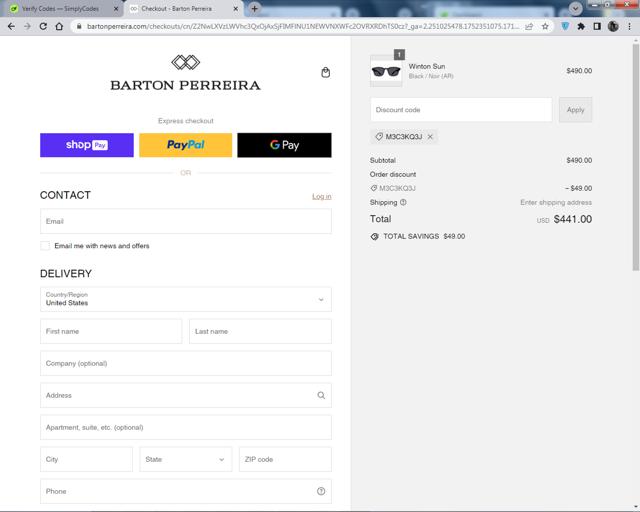Open the browser home page

coord(59,27)
